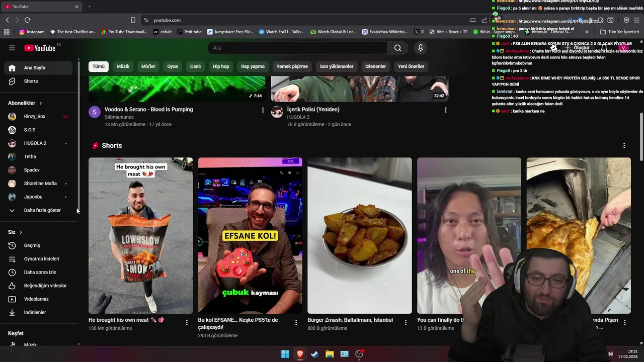The image size is (644, 362).
Task: Open Shorts section three-dot menu
Action: click(624, 145)
